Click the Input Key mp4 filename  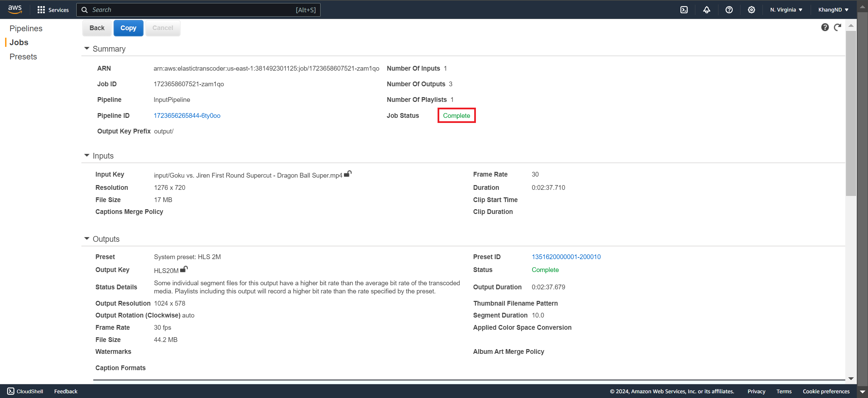(x=248, y=175)
